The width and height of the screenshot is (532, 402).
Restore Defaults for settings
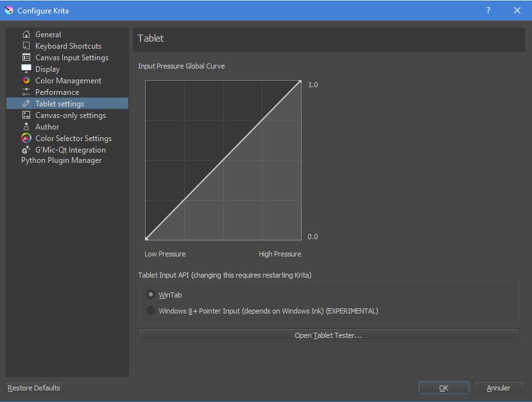point(34,388)
